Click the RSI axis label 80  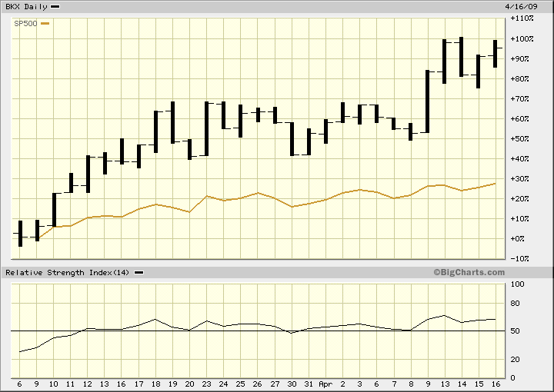(x=516, y=304)
